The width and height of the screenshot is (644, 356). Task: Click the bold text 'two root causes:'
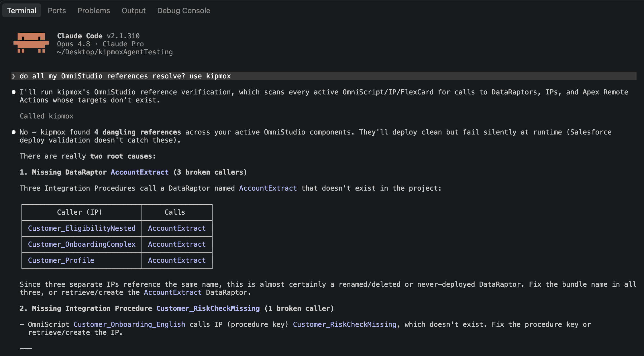click(x=123, y=156)
